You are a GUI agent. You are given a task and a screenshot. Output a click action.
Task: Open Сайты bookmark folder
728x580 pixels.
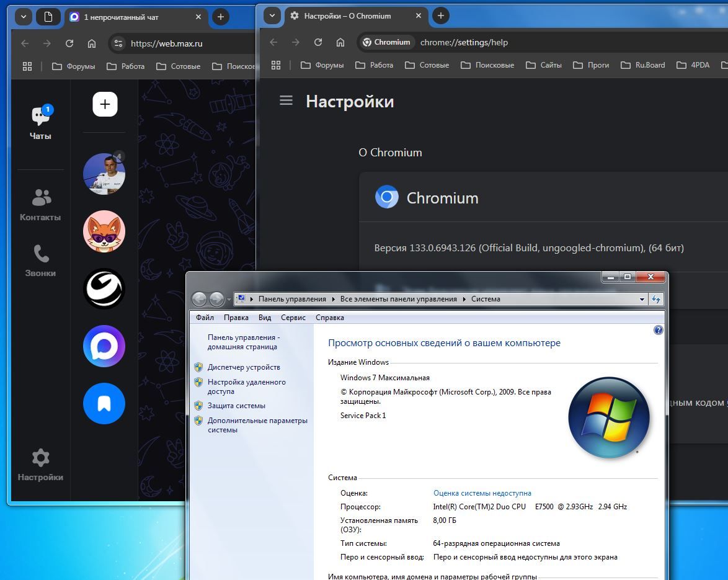[544, 65]
